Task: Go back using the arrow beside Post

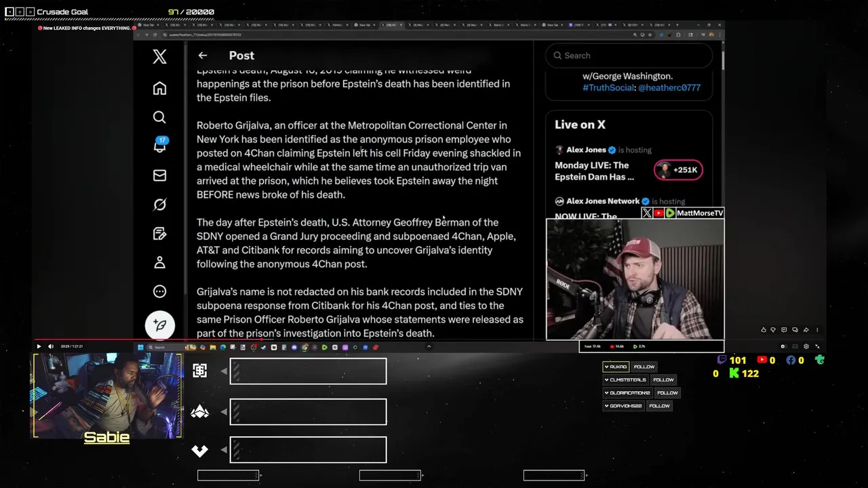Action: click(203, 56)
